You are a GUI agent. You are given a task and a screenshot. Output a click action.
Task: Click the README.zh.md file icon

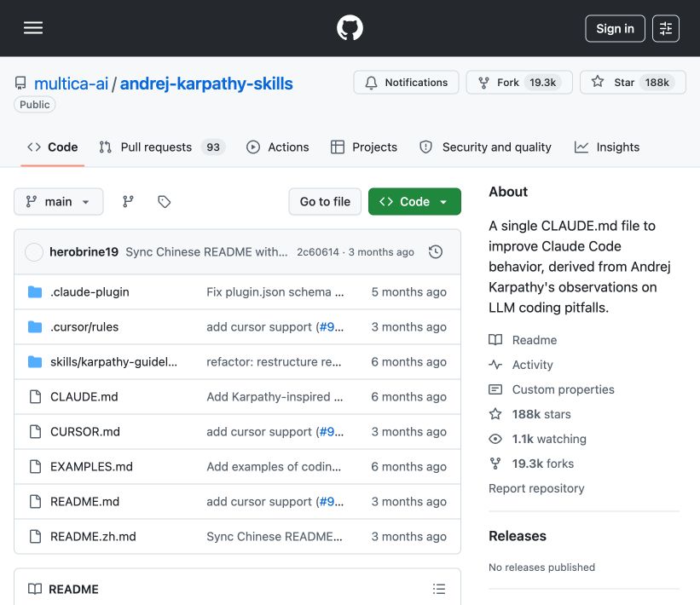(35, 537)
